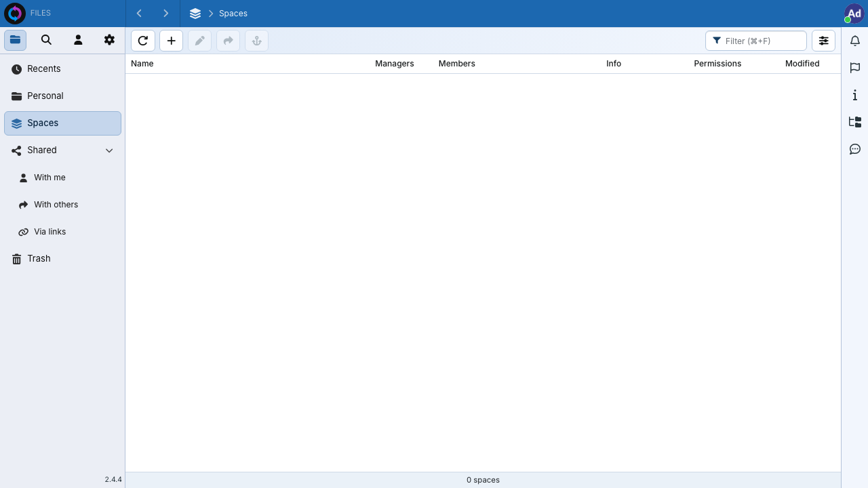Refresh the spaces list

[143, 41]
